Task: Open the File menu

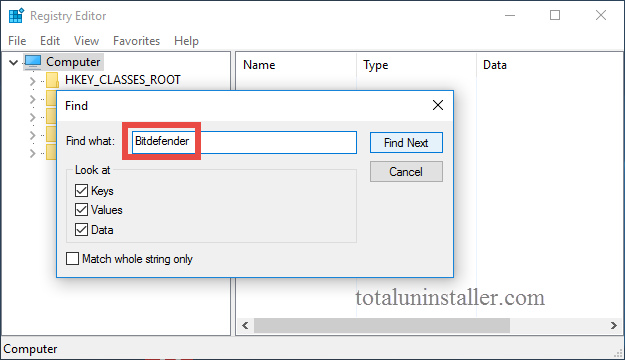Action: pyautogui.click(x=17, y=41)
